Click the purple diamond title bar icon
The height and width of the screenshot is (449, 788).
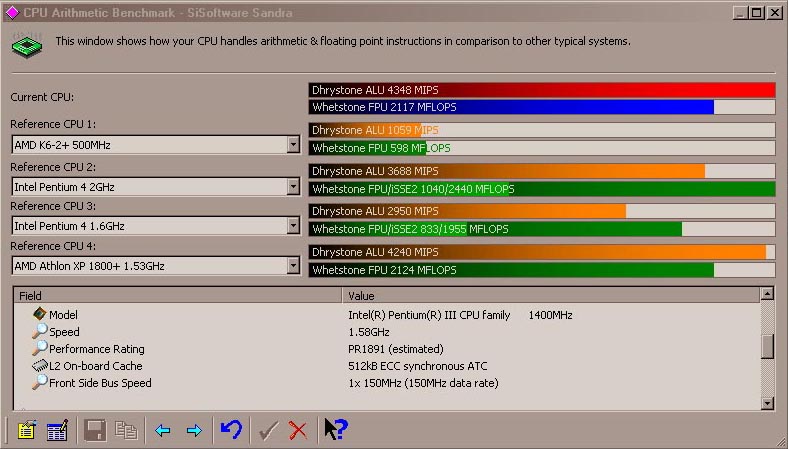coord(12,13)
